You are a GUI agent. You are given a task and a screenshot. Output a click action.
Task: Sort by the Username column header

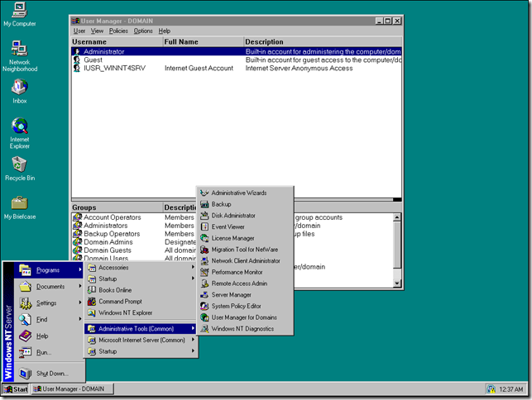coord(117,41)
